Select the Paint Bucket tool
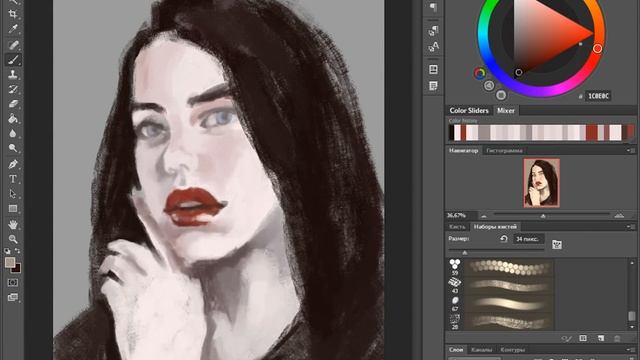Image resolution: width=640 pixels, height=360 pixels. [13, 118]
